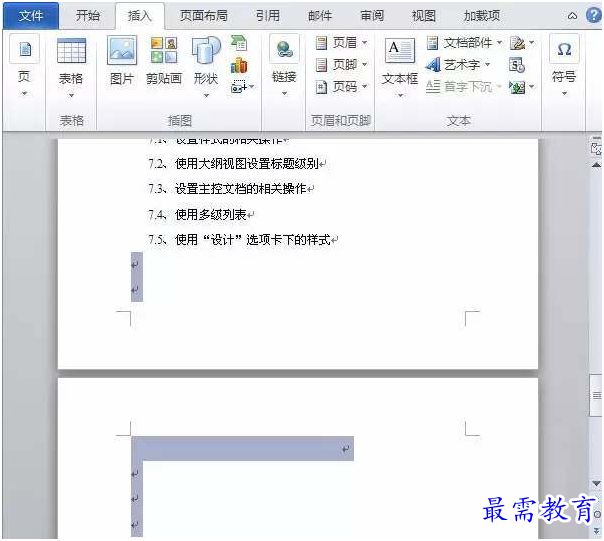Image resolution: width=604 pixels, height=541 pixels.
Task: Click the 文本框 text box icon
Action: click(400, 50)
